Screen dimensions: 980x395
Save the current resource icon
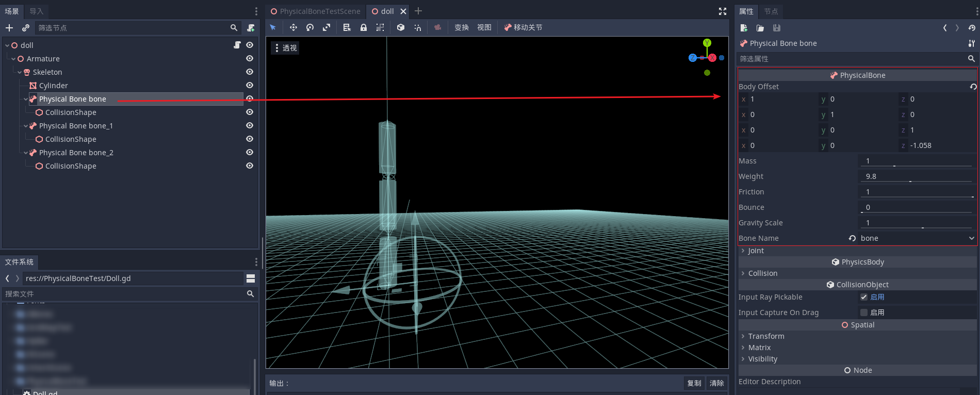coord(777,28)
